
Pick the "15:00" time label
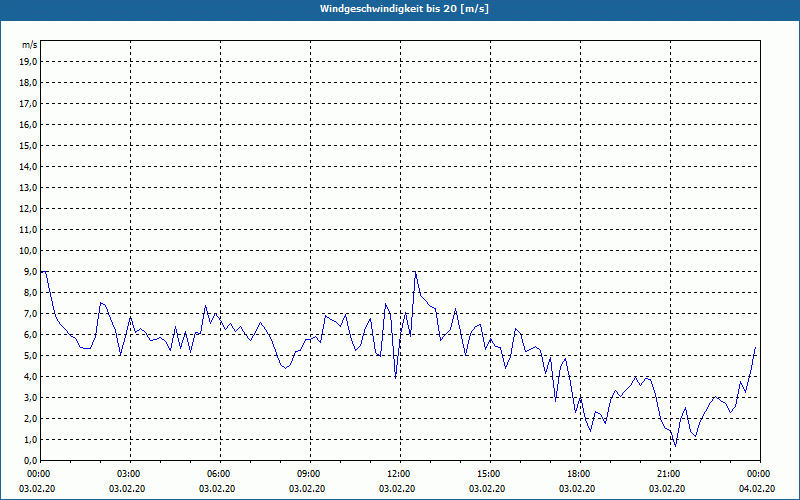tap(490, 474)
